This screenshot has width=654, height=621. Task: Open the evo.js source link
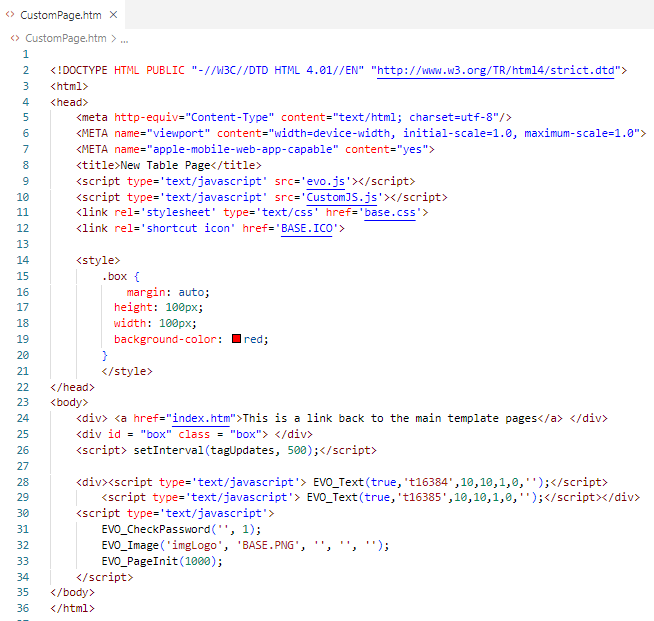[x=326, y=181]
